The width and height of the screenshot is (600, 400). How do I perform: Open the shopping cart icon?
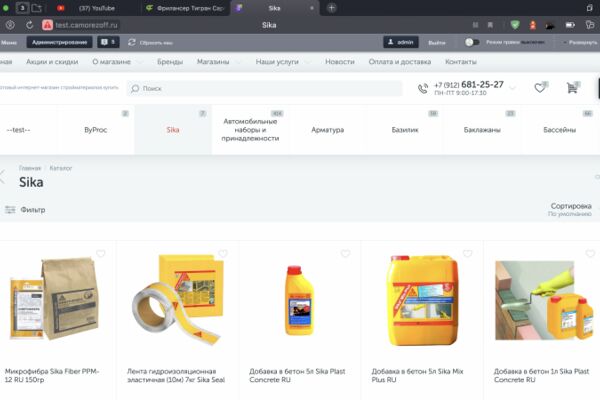click(572, 88)
